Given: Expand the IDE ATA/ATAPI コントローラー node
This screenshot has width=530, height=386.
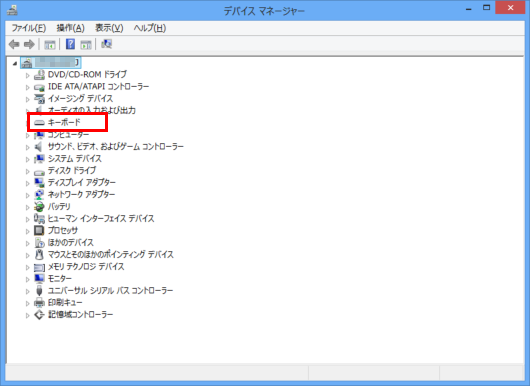Looking at the screenshot, I should click(28, 87).
